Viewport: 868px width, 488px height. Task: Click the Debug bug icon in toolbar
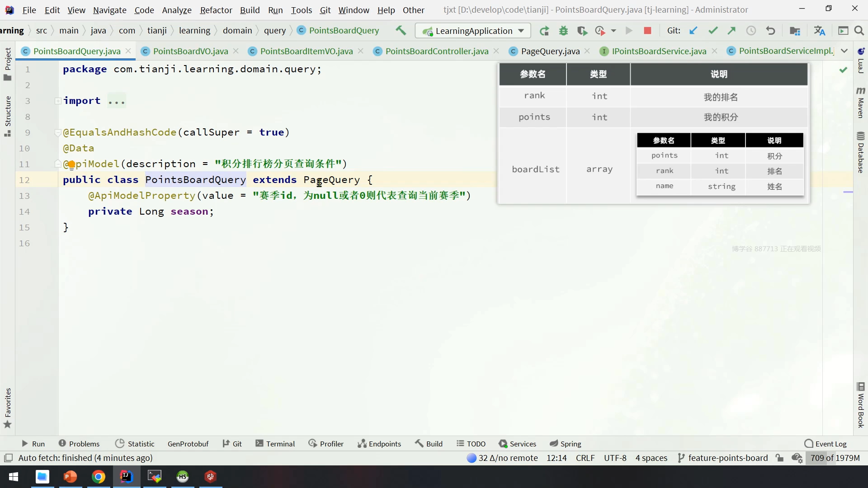tap(563, 31)
